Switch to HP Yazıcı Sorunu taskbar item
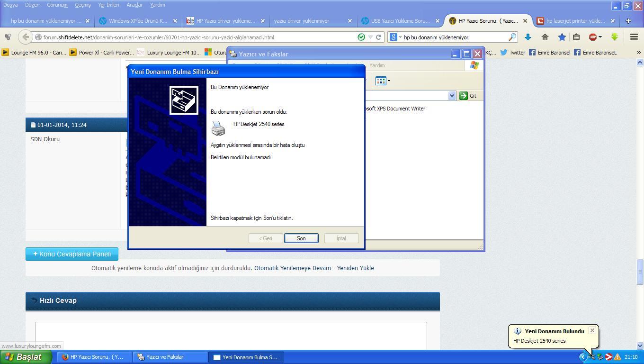Image resolution: width=644 pixels, height=364 pixels. click(95, 357)
